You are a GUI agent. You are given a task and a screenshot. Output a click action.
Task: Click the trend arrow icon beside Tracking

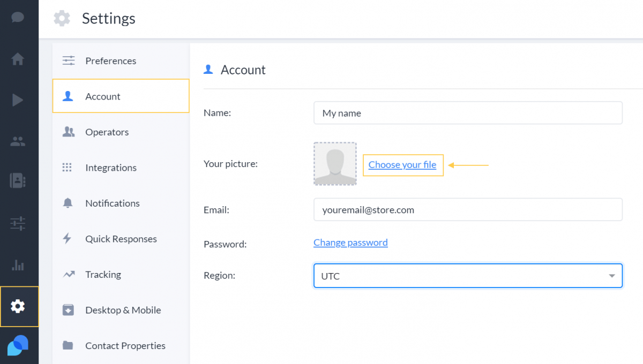pos(69,275)
